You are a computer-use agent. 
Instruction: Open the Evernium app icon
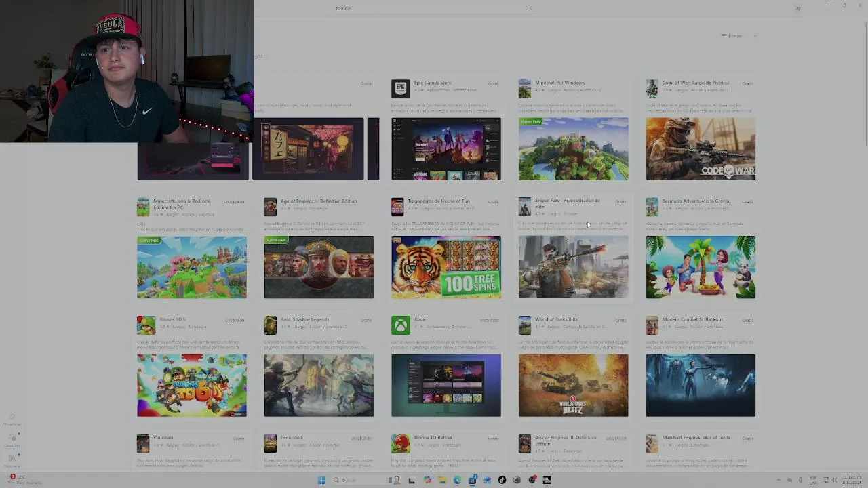click(x=143, y=444)
